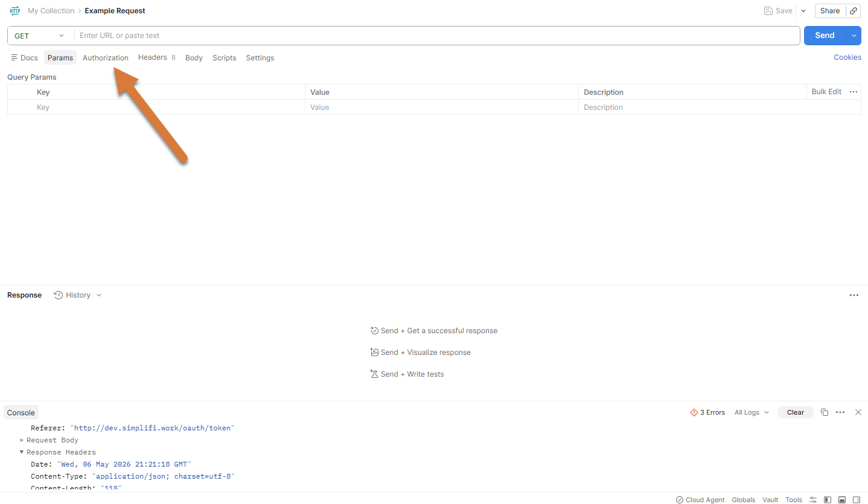Click the Save button

point(778,11)
